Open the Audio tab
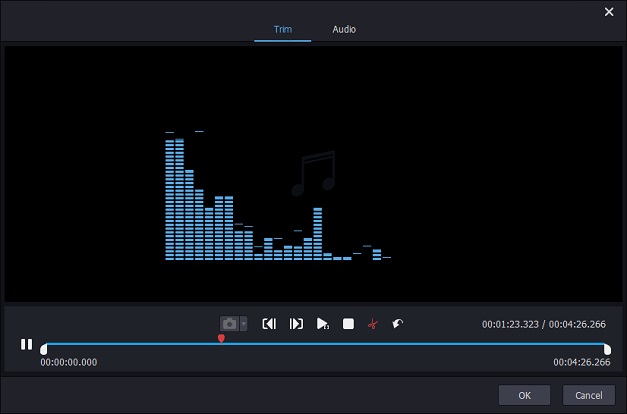627x414 pixels. 344,30
